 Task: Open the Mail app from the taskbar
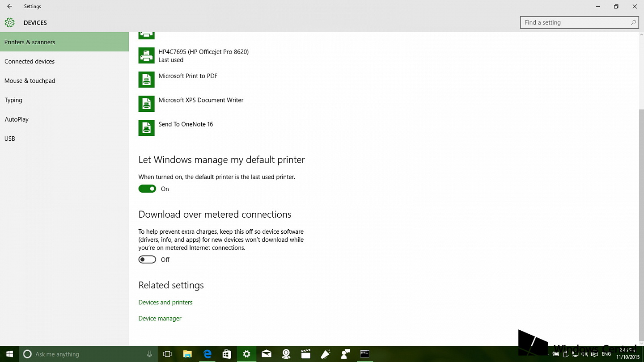coord(267,354)
